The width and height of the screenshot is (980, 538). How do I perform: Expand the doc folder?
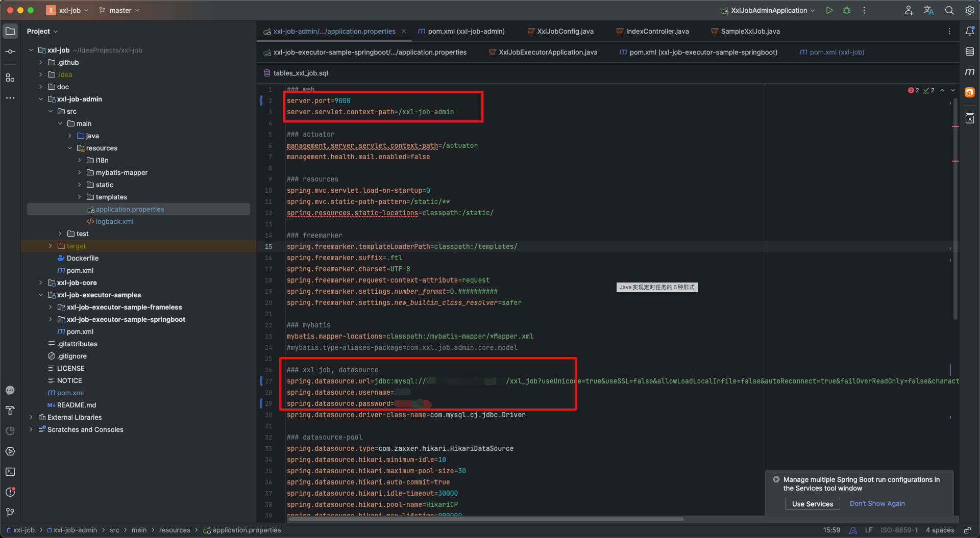click(x=41, y=87)
